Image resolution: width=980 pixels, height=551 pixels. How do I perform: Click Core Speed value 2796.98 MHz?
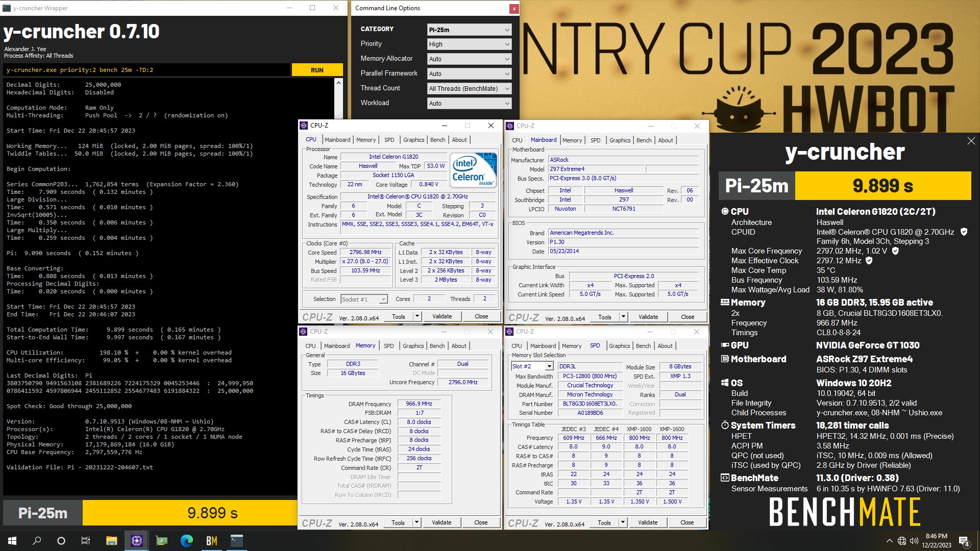pyautogui.click(x=365, y=252)
